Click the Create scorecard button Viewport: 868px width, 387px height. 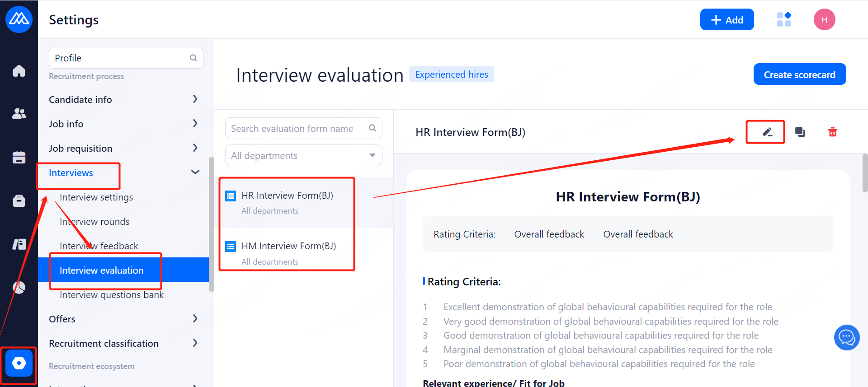click(x=799, y=75)
